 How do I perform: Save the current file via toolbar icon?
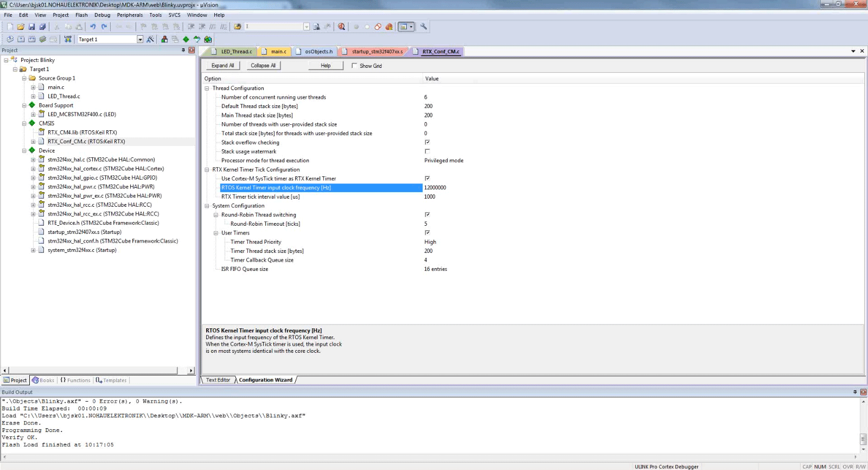(31, 27)
